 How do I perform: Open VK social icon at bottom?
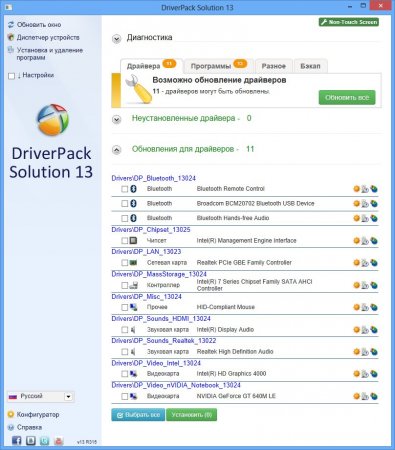coord(31,441)
